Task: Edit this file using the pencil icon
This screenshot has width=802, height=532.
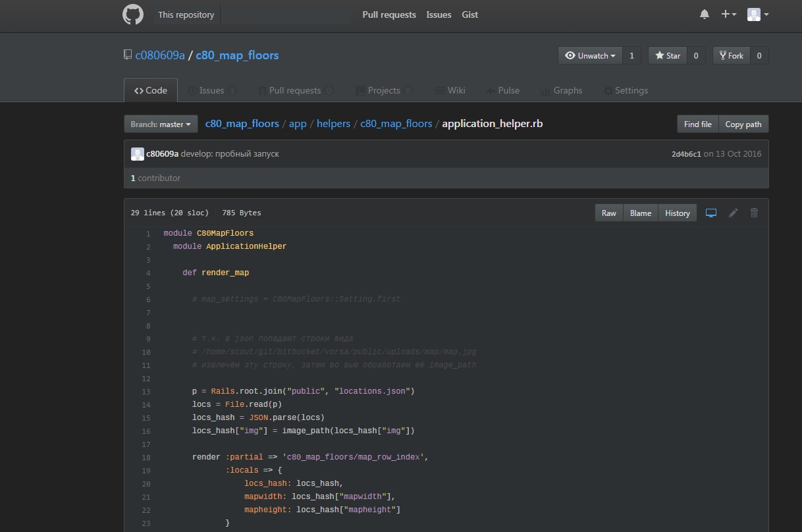Action: click(733, 213)
